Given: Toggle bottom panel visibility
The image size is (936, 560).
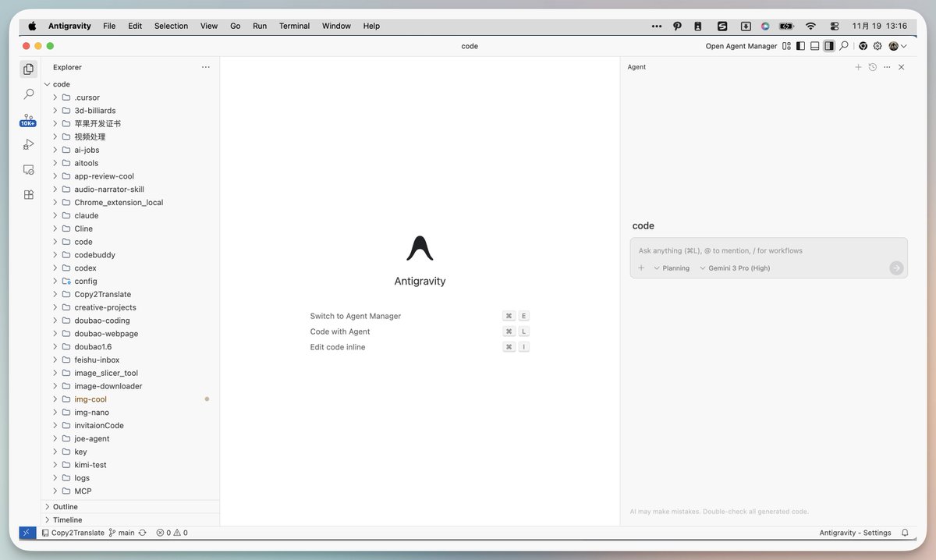Looking at the screenshot, I should pyautogui.click(x=814, y=46).
